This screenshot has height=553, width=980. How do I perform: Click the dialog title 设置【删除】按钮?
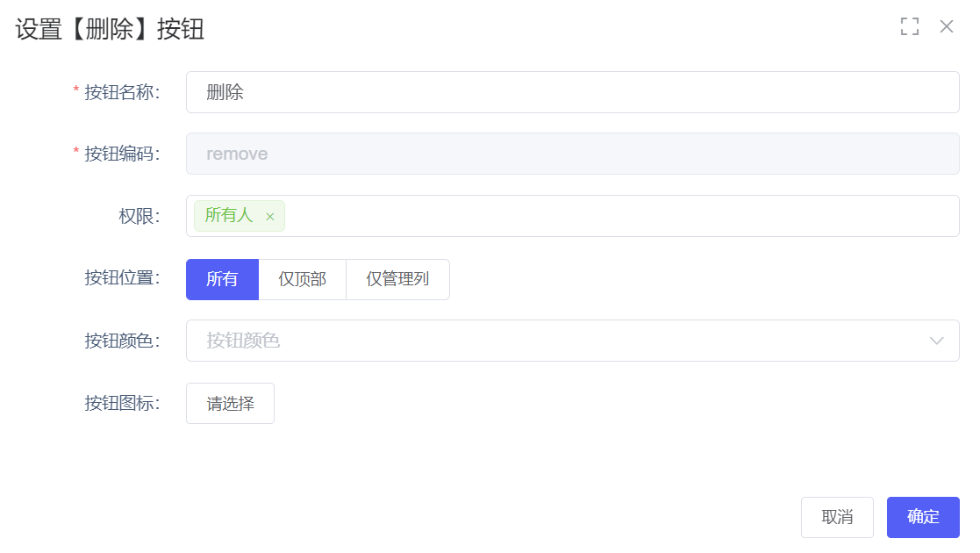tap(110, 29)
